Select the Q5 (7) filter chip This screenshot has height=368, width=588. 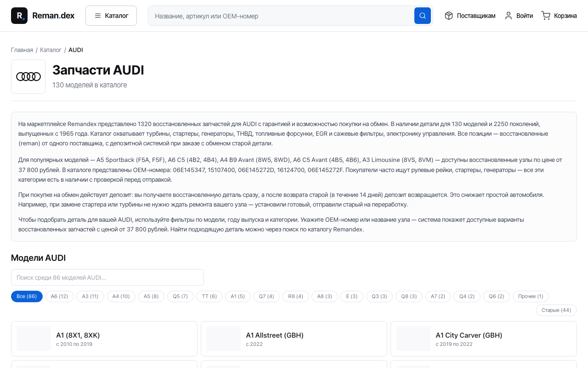pos(181,297)
